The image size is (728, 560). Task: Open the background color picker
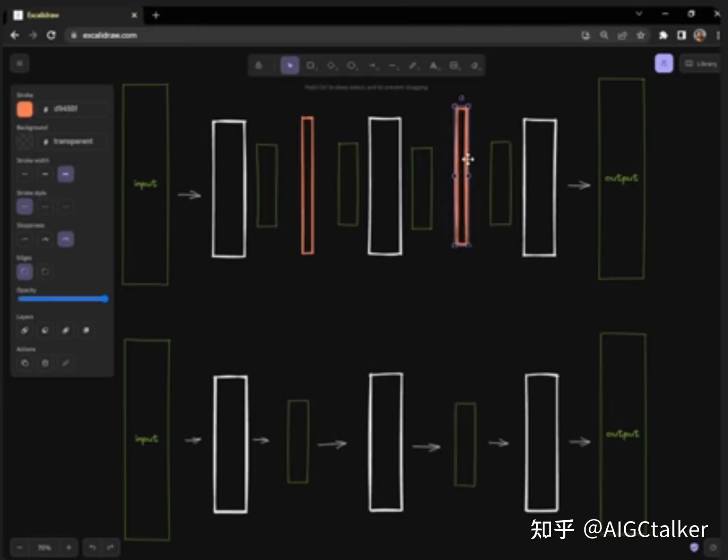(x=24, y=141)
